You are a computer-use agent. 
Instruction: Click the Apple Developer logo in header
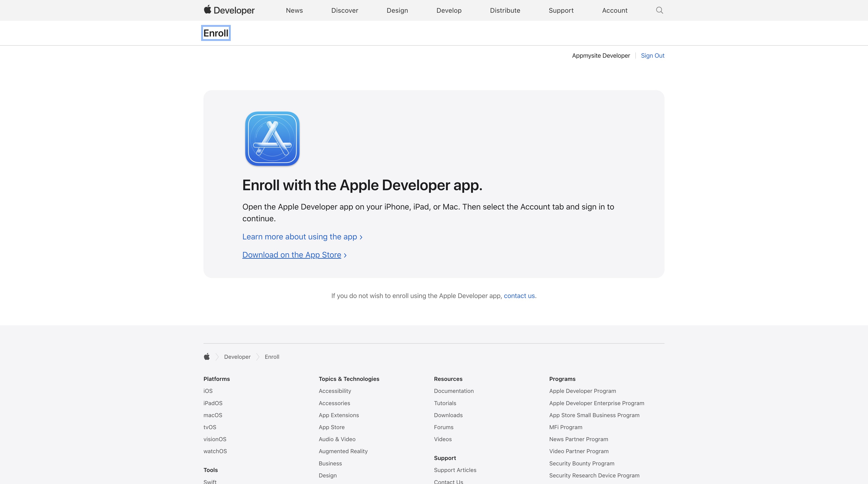(x=229, y=10)
